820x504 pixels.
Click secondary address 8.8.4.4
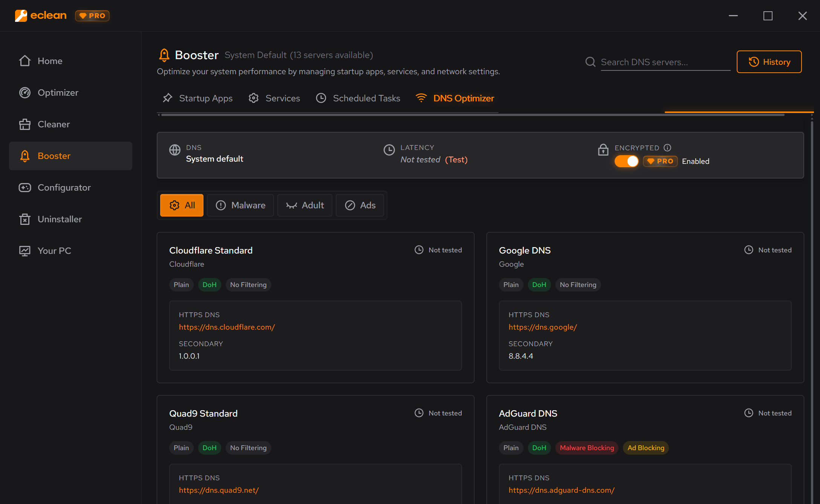(x=521, y=356)
